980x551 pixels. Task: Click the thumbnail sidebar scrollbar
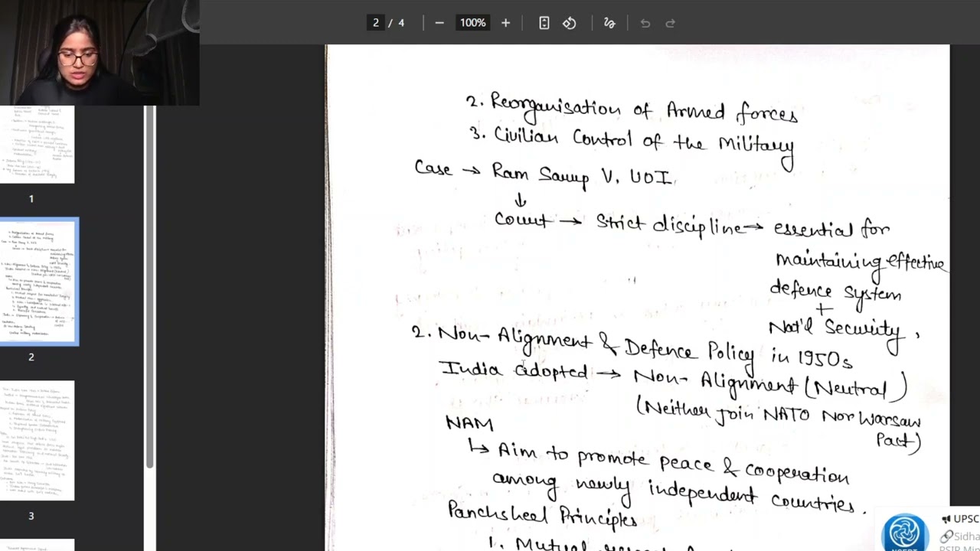[150, 287]
